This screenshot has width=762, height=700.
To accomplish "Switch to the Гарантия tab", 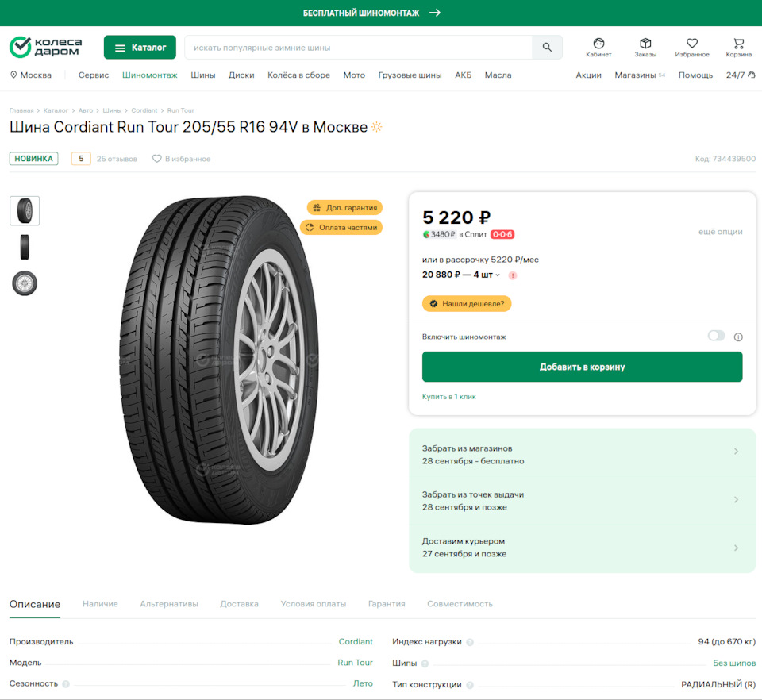I will (387, 604).
